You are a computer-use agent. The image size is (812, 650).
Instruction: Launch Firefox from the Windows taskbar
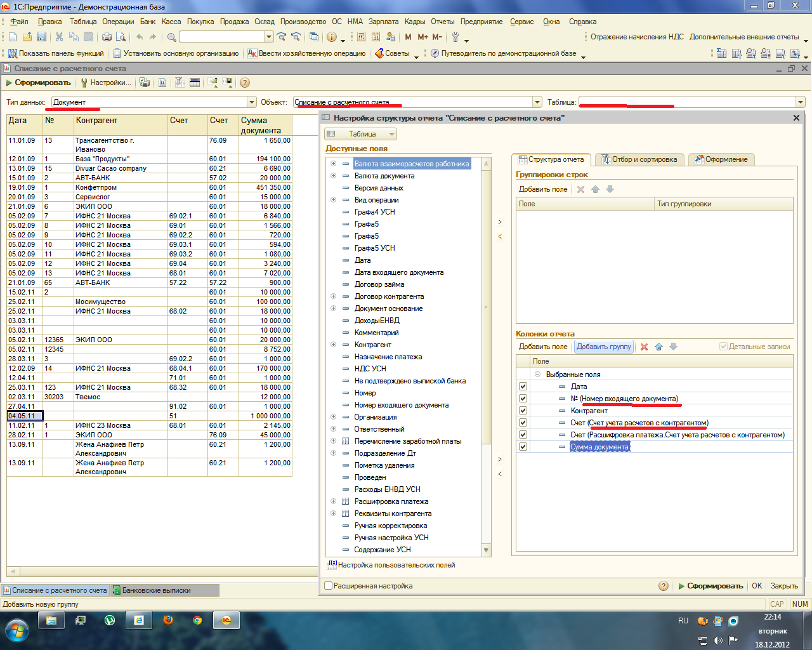click(168, 620)
